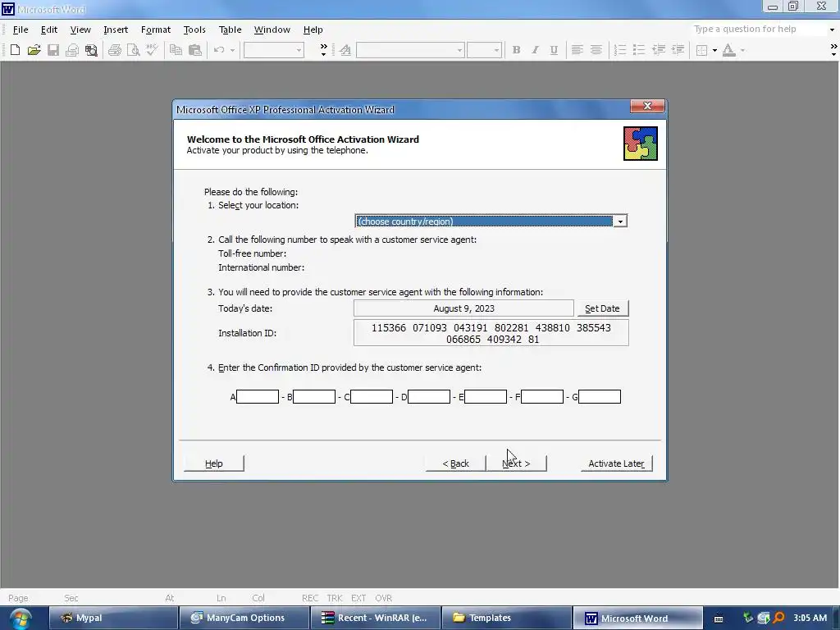Open the Insert menu

click(x=116, y=30)
